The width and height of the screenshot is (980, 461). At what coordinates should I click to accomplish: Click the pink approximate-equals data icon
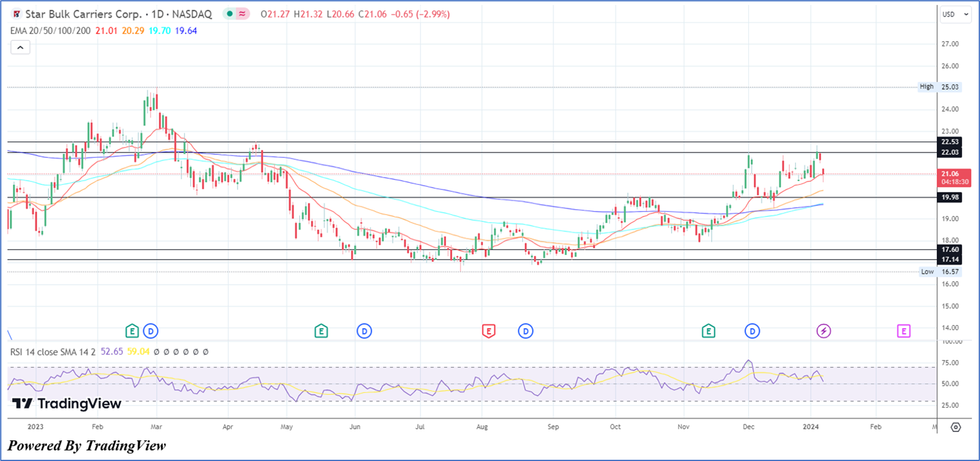243,14
